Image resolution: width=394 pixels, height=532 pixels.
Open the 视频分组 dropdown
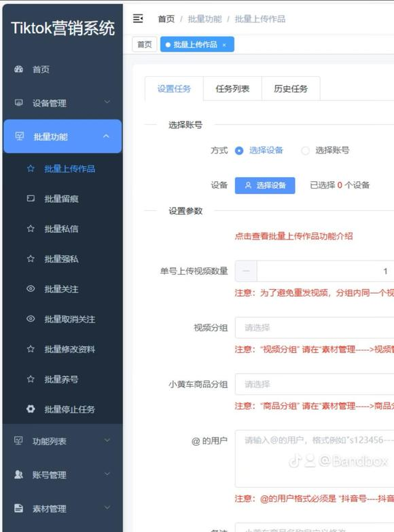point(315,328)
